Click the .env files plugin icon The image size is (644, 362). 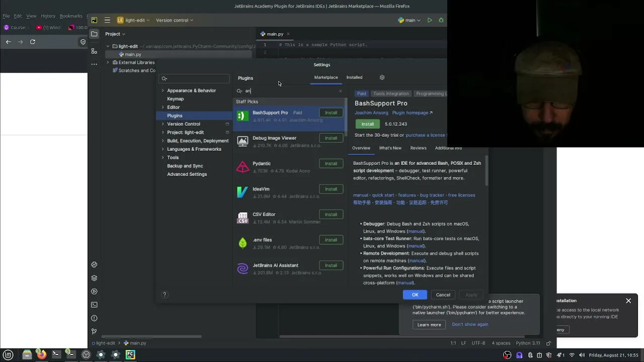tap(243, 243)
